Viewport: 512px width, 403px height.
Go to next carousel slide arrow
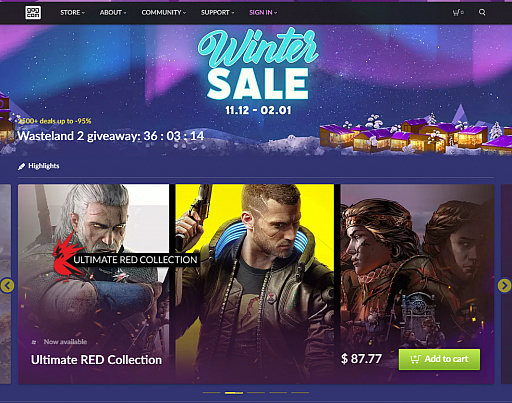[x=504, y=285]
